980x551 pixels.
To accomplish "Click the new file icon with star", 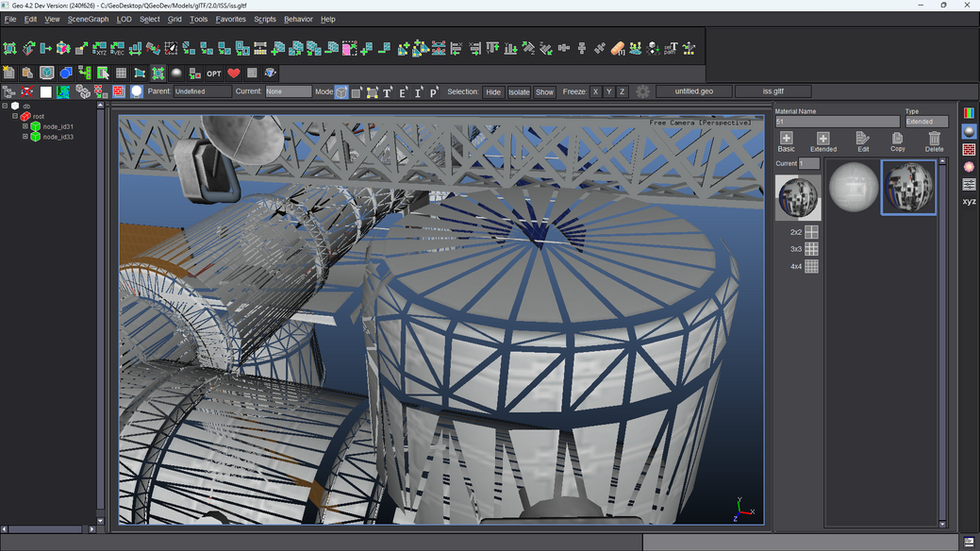I will pos(9,73).
